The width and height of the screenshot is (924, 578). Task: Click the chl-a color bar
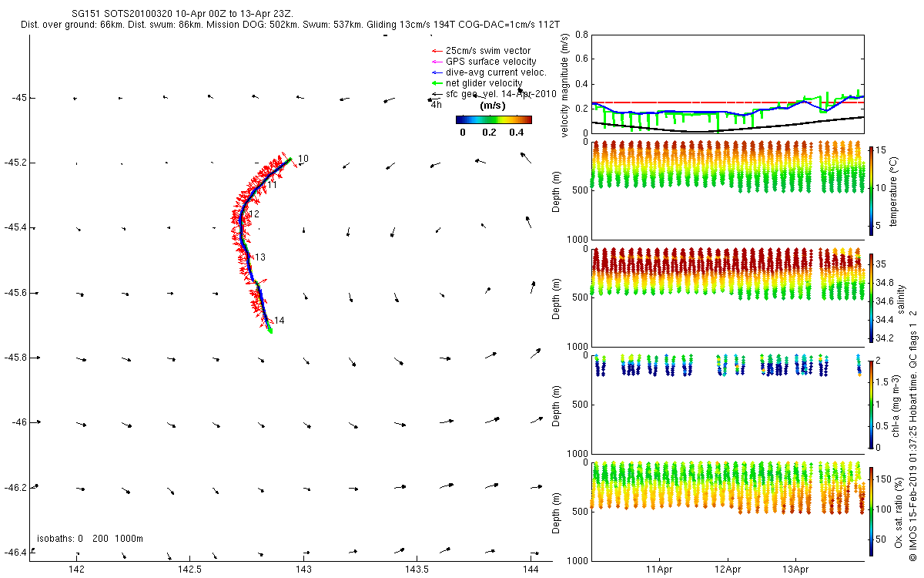point(871,404)
